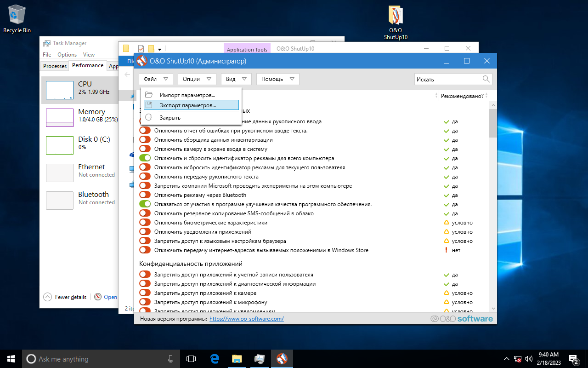Toggle Отключить отчет об ошибках при рукописном вводе
Image resolution: width=588 pixels, height=368 pixels.
145,131
